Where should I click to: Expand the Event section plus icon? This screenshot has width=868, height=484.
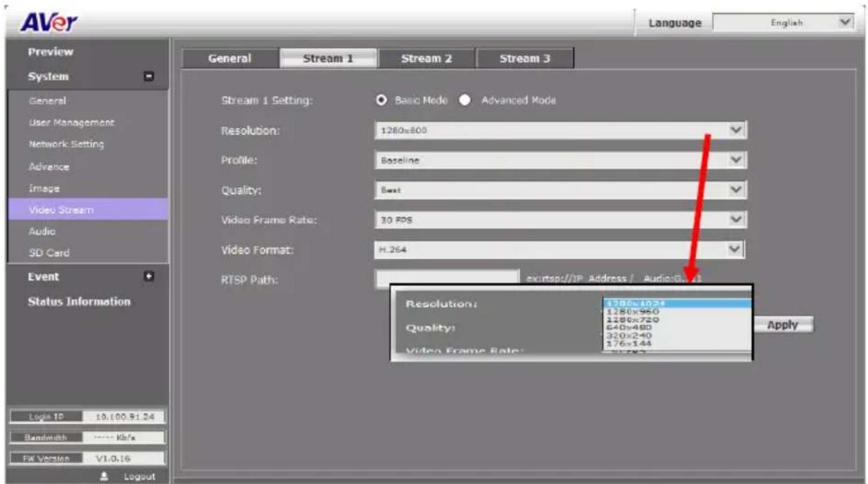[149, 277]
